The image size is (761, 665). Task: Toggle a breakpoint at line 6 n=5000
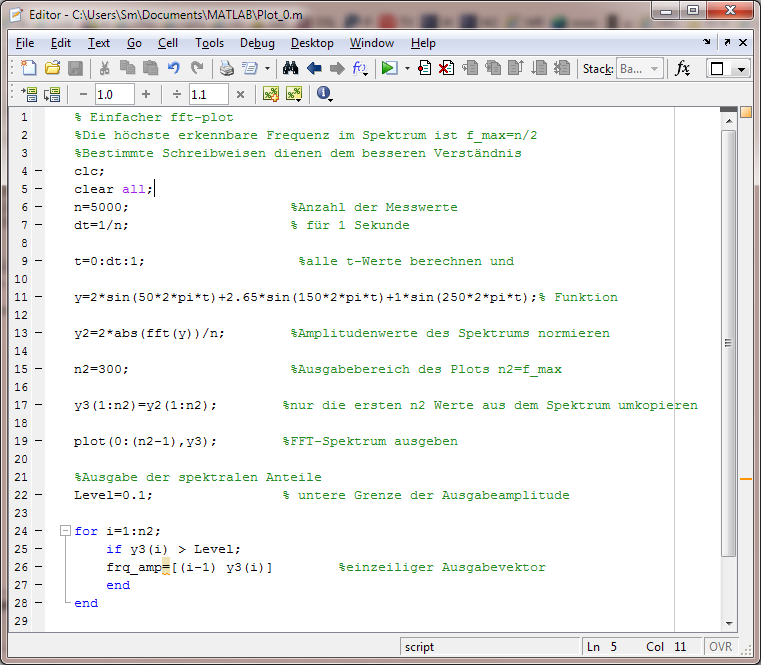click(38, 207)
